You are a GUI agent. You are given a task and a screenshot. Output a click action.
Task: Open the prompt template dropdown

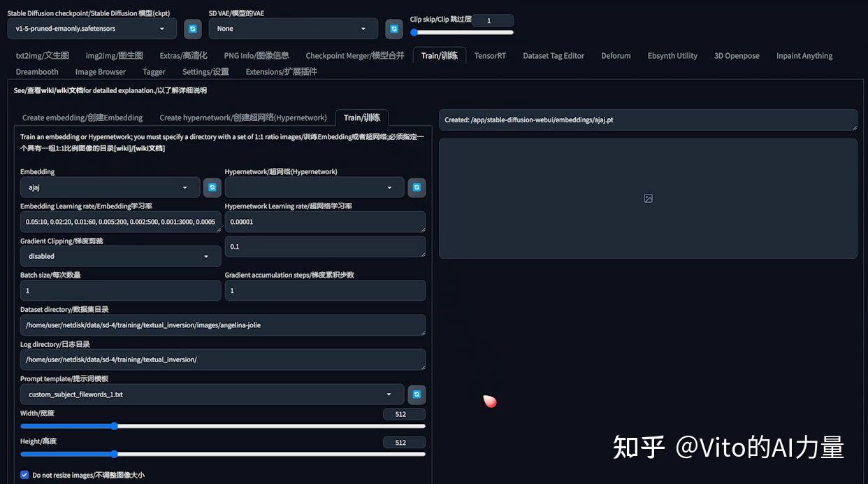tap(211, 394)
